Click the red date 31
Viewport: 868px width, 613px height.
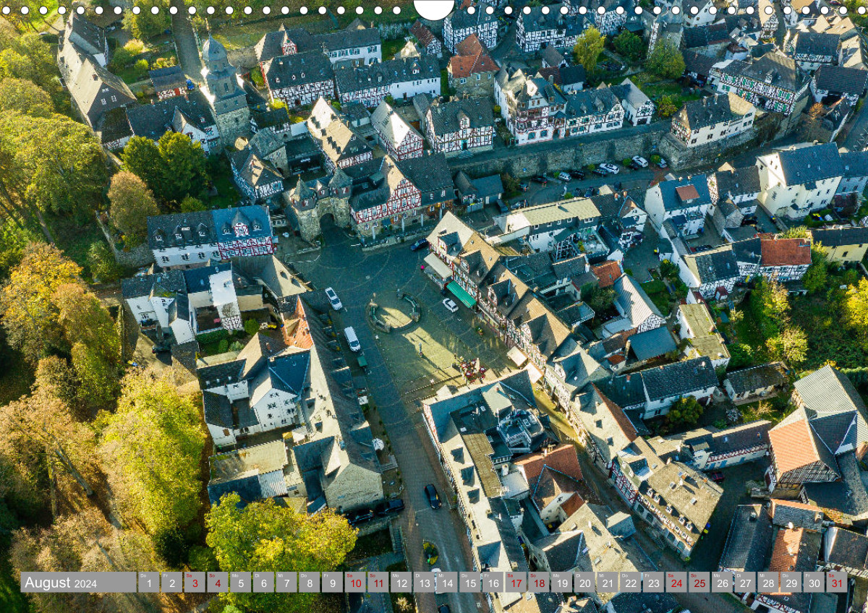(838, 583)
